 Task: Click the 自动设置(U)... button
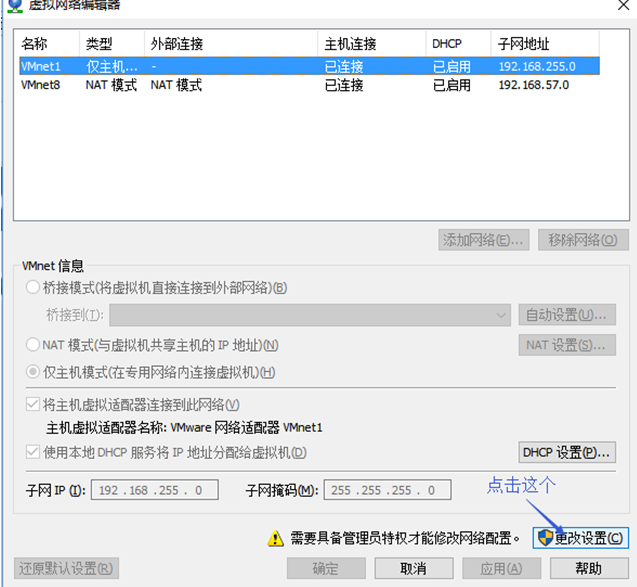567,315
